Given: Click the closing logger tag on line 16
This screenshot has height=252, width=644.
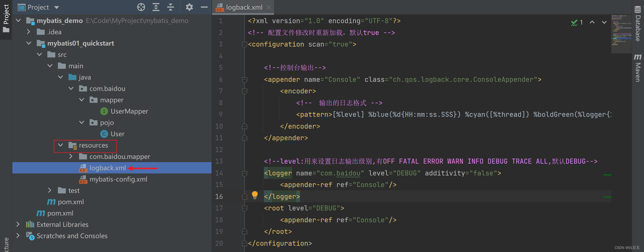Looking at the screenshot, I should pos(282,196).
